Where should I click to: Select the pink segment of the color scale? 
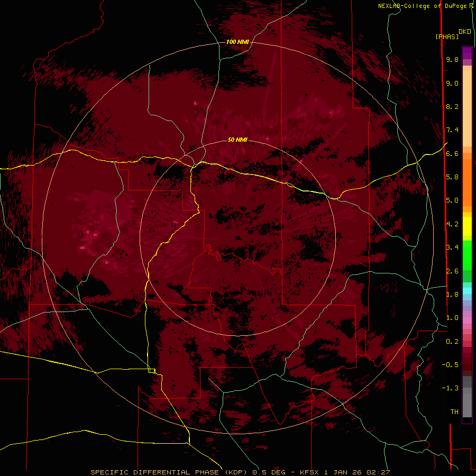click(x=467, y=321)
